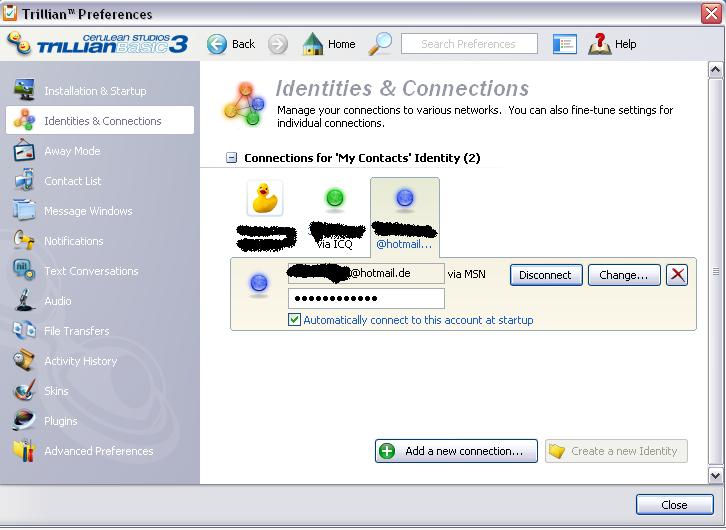The image size is (726, 530).
Task: Click the Help book icon
Action: [x=600, y=44]
